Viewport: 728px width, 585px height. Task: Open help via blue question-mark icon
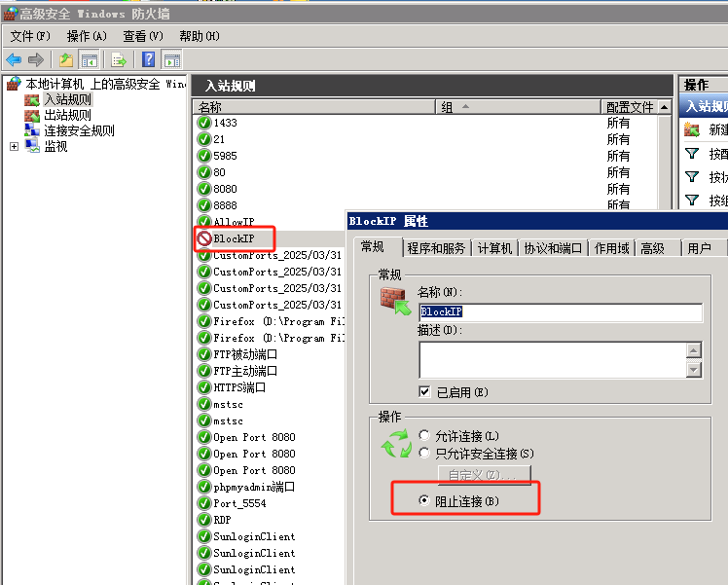(149, 59)
